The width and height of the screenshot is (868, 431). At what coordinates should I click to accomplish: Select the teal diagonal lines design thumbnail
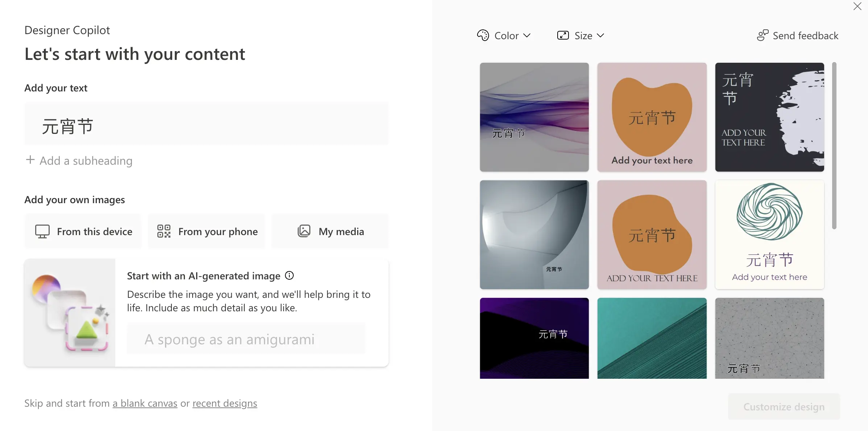(x=652, y=338)
